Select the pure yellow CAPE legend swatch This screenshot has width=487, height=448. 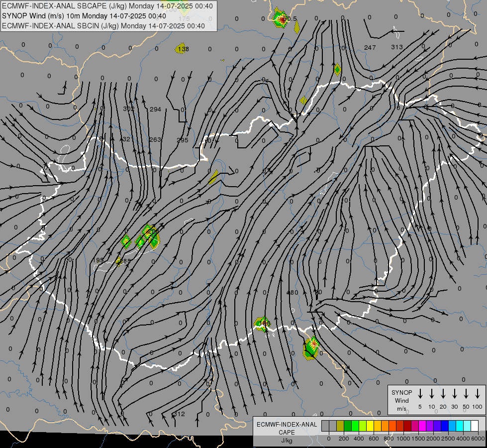[x=370, y=426]
